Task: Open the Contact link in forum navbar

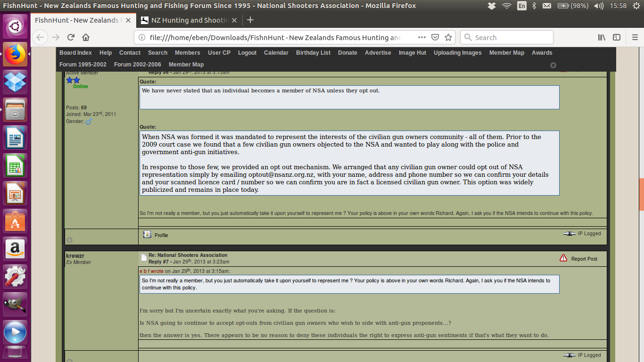Action: coord(130,53)
